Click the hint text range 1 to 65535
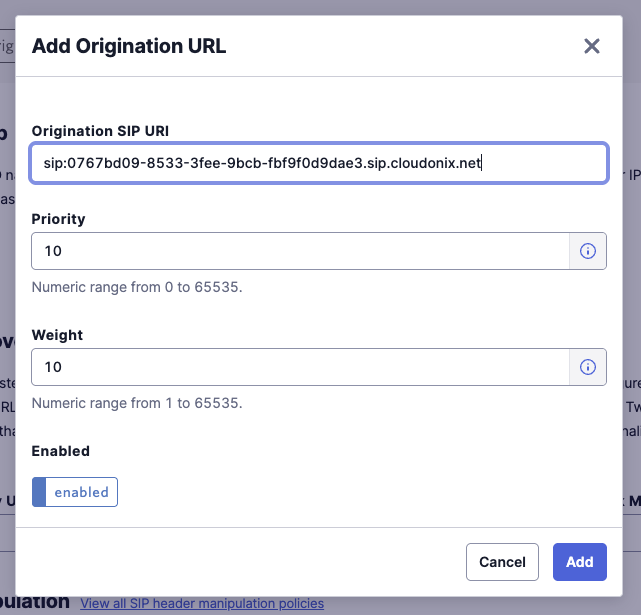 click(x=137, y=403)
